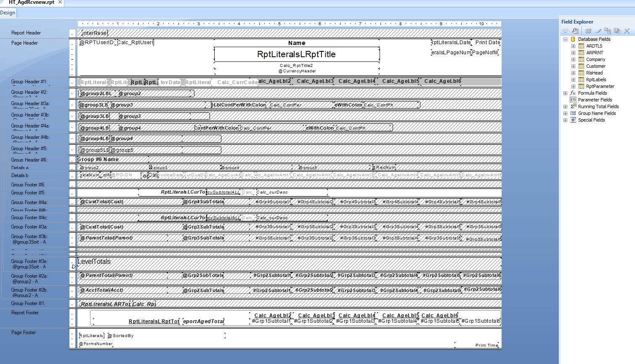The height and width of the screenshot is (364, 635).
Task: Click the (?) Parameter Fields icon
Action: click(573, 100)
